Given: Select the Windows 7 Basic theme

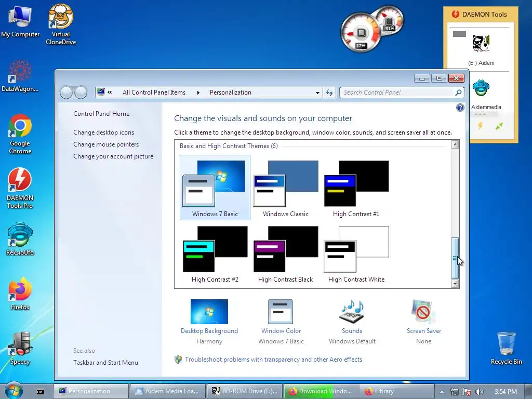Looking at the screenshot, I should (215, 188).
